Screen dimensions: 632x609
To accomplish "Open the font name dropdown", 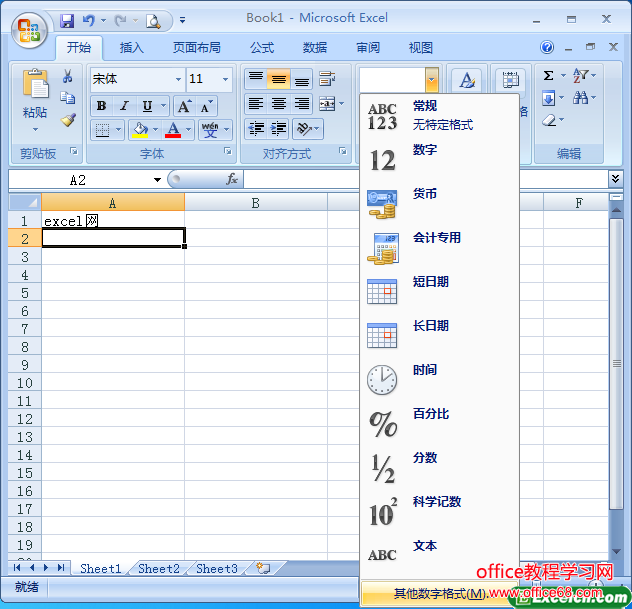I will coord(178,79).
